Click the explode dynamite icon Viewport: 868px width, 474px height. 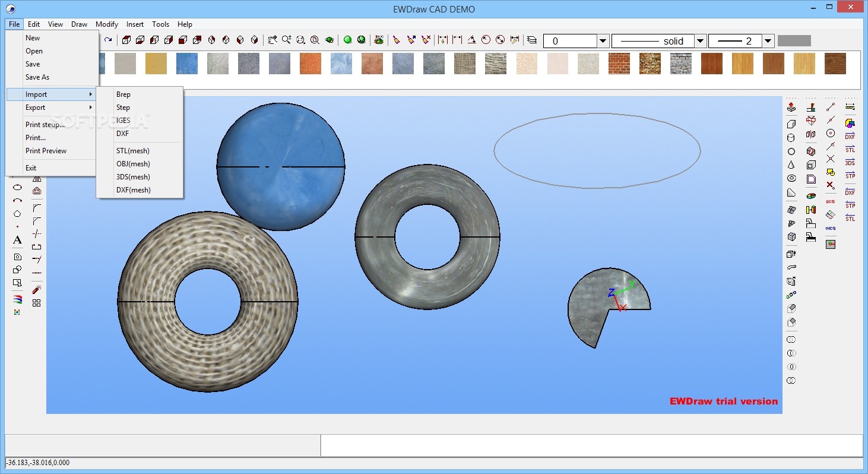[x=37, y=290]
